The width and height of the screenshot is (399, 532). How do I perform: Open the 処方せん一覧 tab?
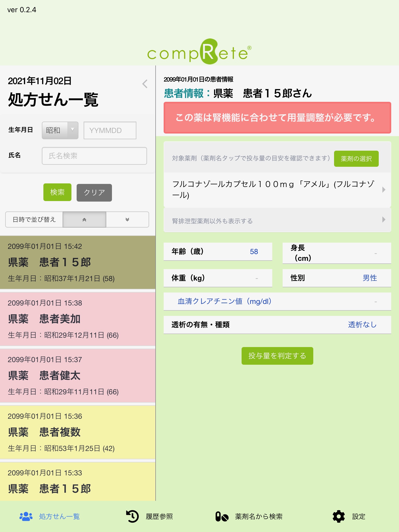click(50, 516)
